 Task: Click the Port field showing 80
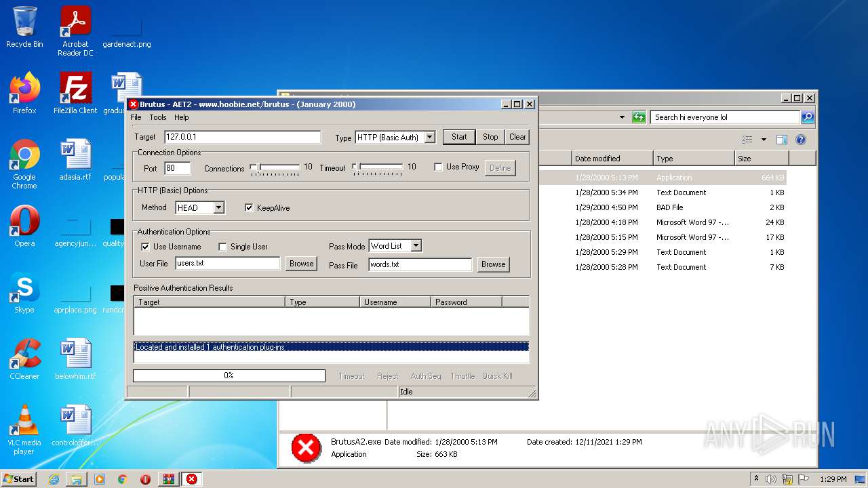tap(178, 168)
